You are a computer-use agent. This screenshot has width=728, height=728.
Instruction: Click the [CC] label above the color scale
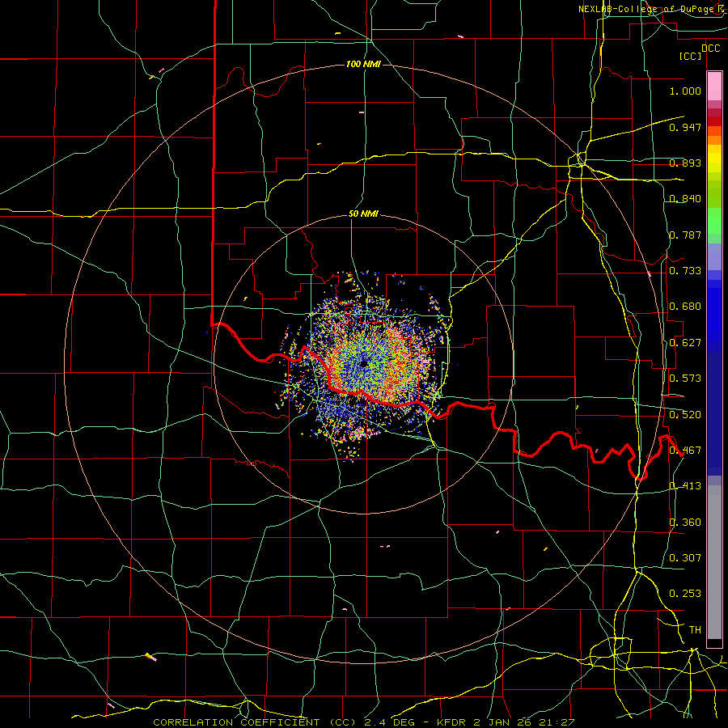point(691,57)
